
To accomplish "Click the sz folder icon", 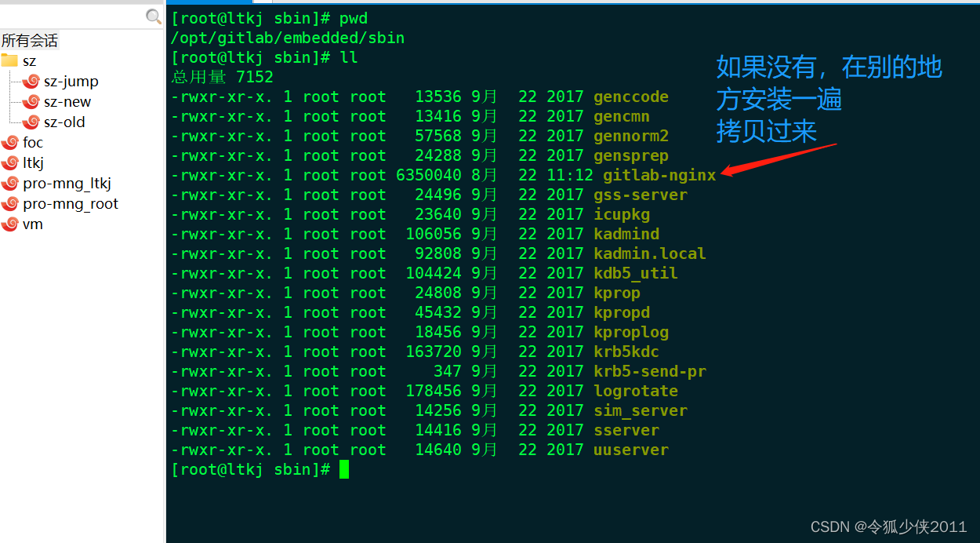I will click(11, 60).
